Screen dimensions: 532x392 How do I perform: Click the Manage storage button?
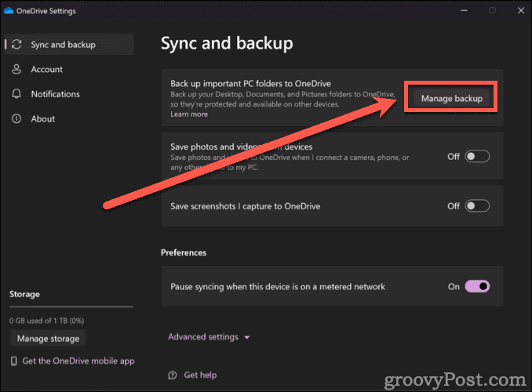point(48,339)
